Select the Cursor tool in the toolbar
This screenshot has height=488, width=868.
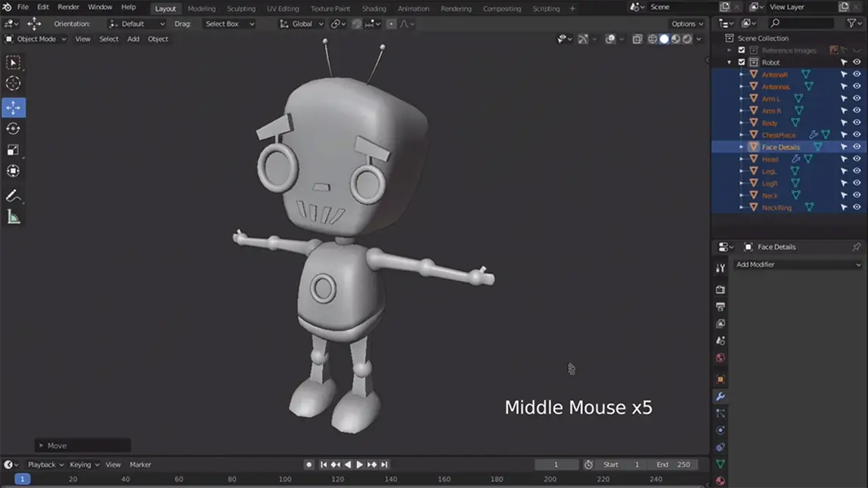click(x=13, y=84)
